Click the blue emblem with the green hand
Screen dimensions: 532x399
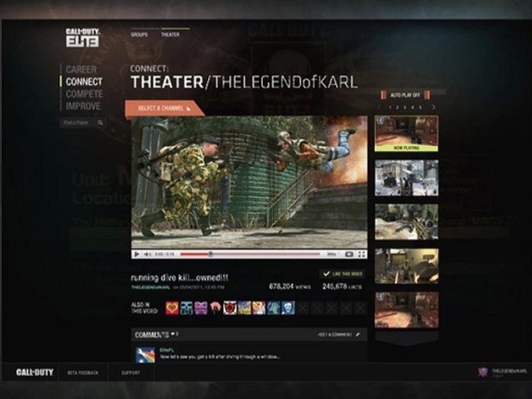click(x=273, y=308)
